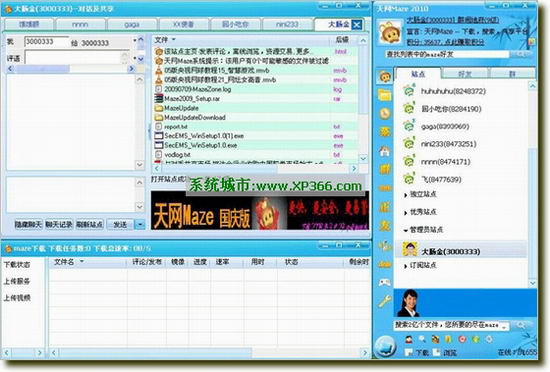
Task: Select 大肠金(3000333) in admin sites
Action: point(461,250)
